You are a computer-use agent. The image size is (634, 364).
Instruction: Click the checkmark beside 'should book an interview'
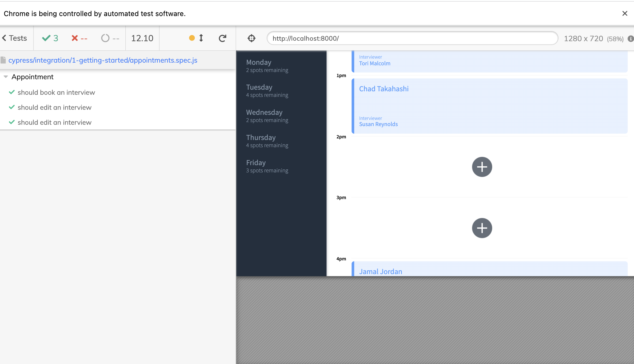12,92
